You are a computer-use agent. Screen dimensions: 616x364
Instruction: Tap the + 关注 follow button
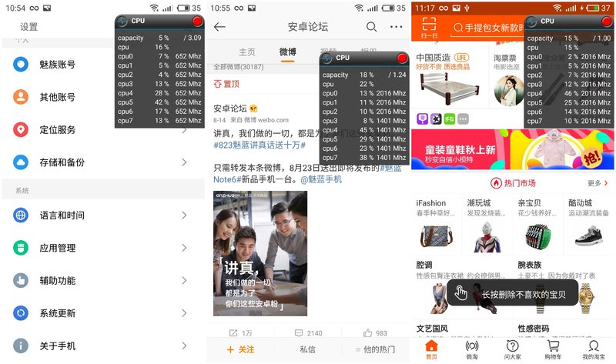(240, 349)
